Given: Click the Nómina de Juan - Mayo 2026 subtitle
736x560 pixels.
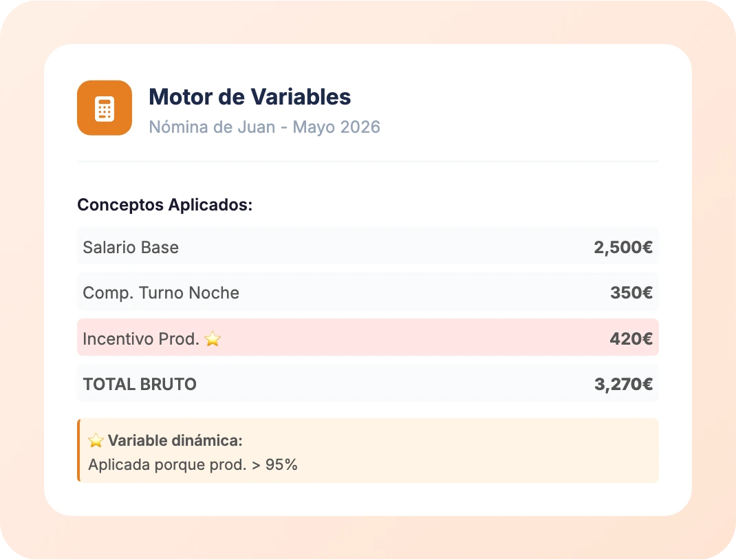Looking at the screenshot, I should [x=264, y=127].
